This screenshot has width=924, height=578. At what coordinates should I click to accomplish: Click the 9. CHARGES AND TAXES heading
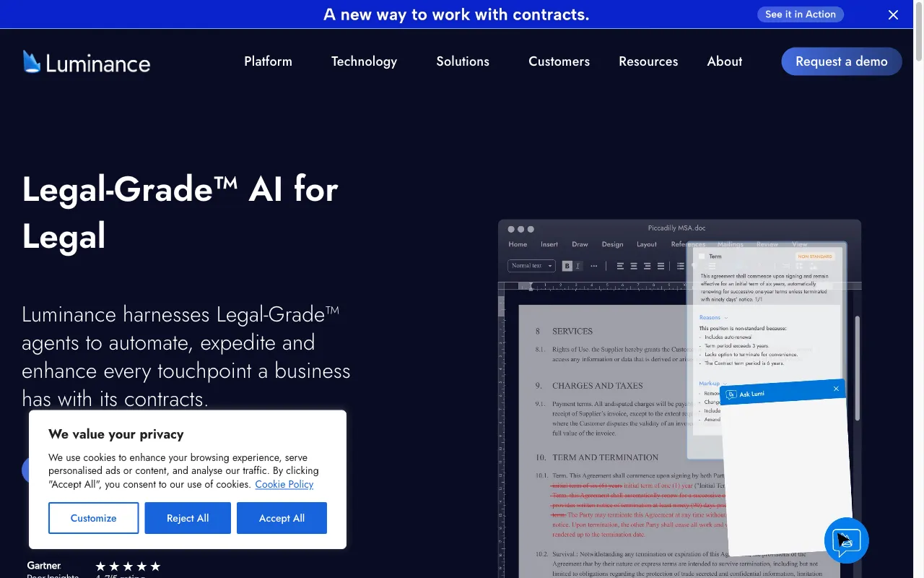point(589,386)
